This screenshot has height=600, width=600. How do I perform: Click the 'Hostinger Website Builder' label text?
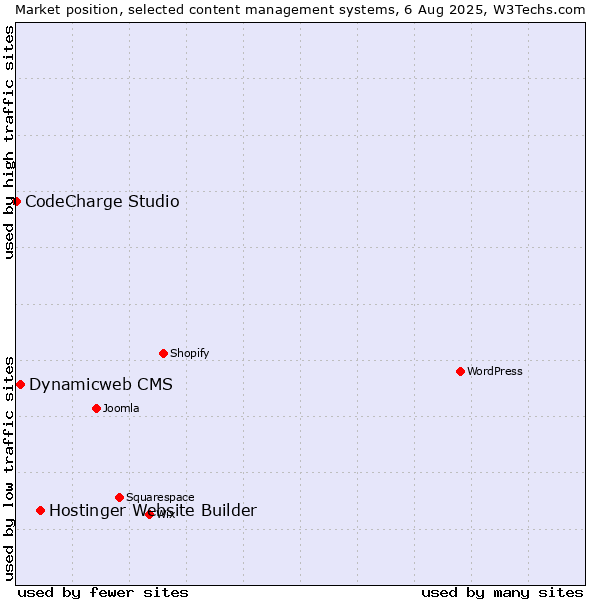pos(153,510)
